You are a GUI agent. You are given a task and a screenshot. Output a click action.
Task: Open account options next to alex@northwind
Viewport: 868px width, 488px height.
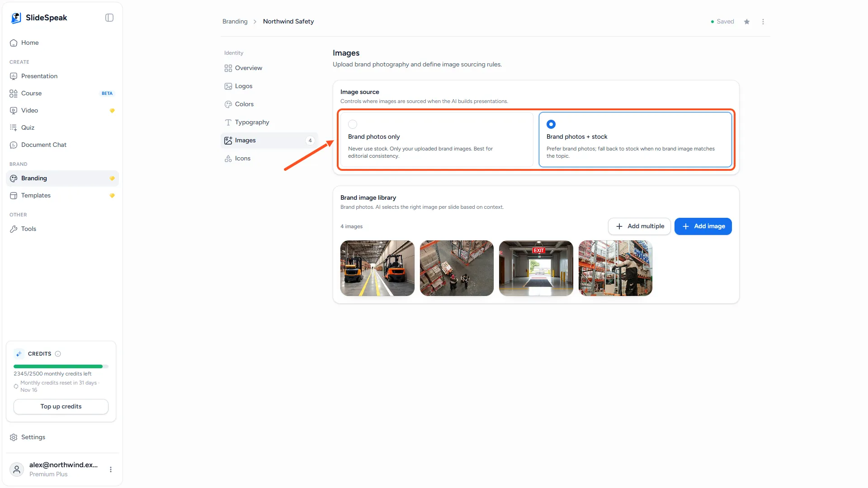(111, 469)
